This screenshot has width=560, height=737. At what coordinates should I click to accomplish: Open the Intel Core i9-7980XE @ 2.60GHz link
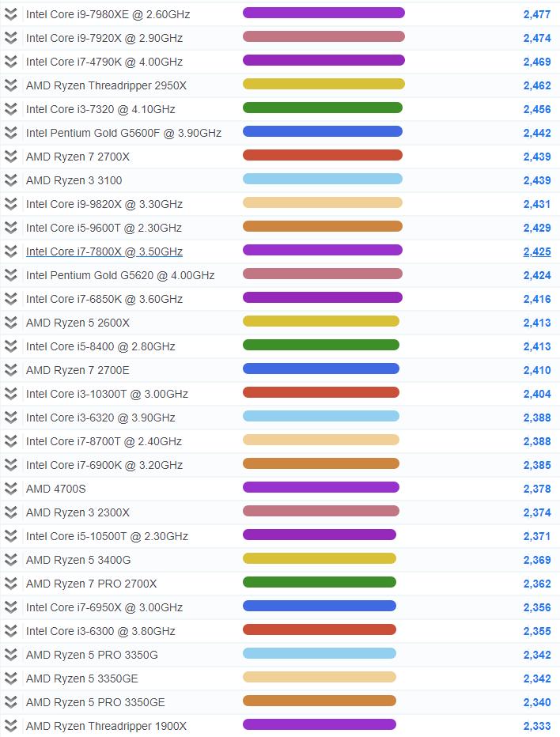[108, 14]
